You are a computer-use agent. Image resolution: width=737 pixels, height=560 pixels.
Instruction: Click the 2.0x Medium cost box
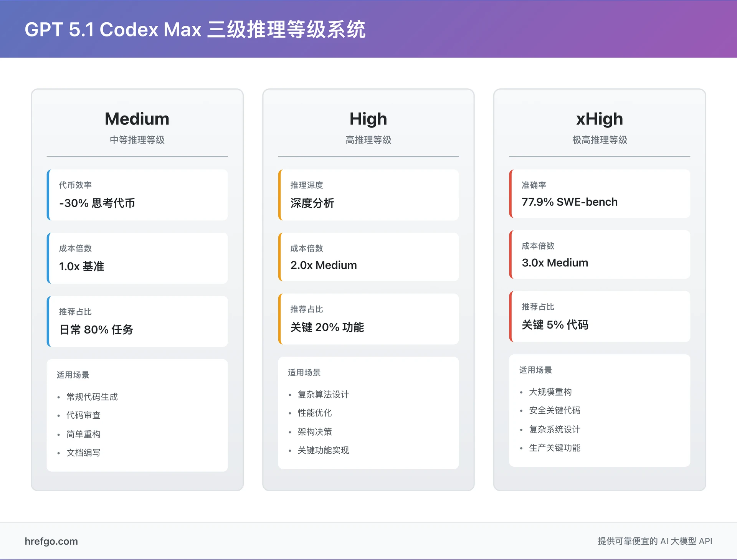coord(368,257)
